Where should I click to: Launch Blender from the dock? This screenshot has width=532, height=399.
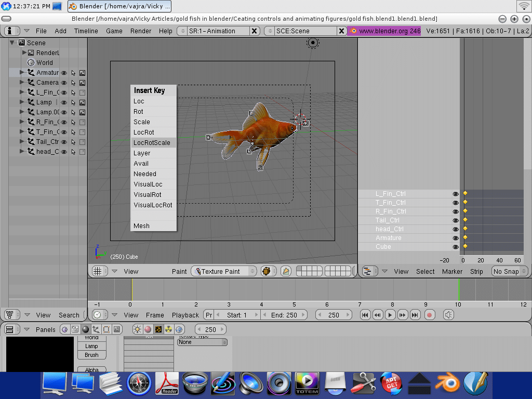coord(448,384)
